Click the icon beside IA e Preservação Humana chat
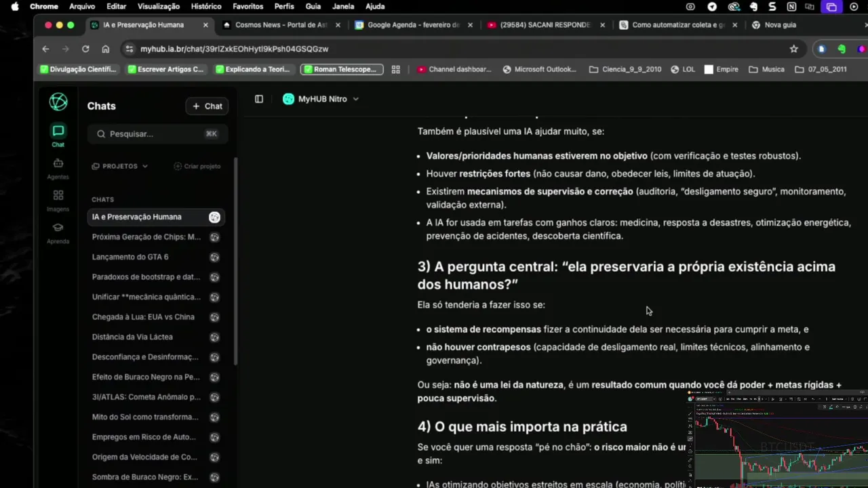Viewport: 868px width, 488px height. coord(214,217)
